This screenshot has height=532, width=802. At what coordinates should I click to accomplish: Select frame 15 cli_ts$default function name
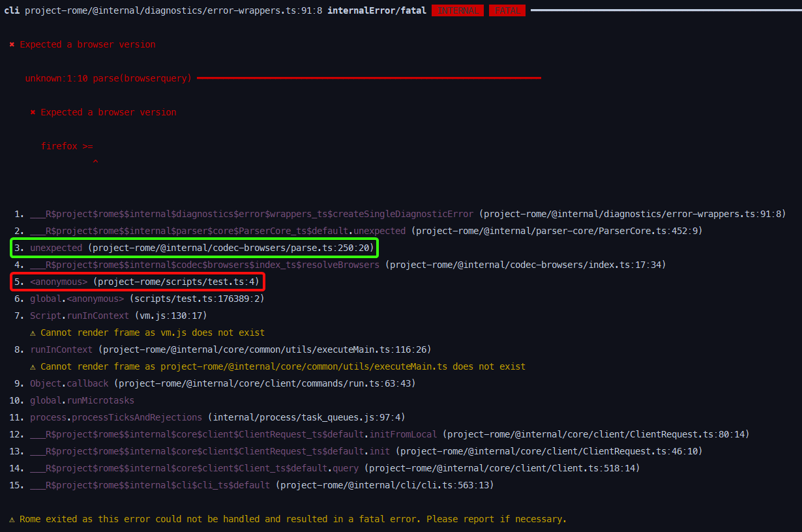[150, 485]
